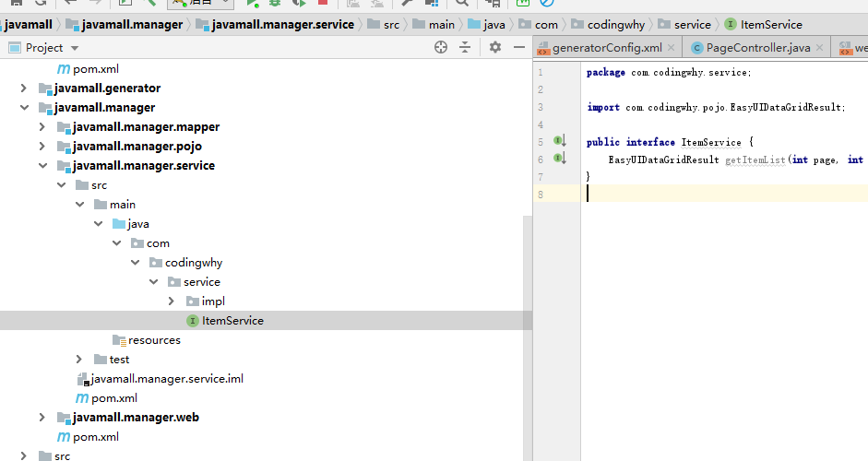
Task: Click the Collapse All icon in Project panel
Action: click(x=468, y=47)
